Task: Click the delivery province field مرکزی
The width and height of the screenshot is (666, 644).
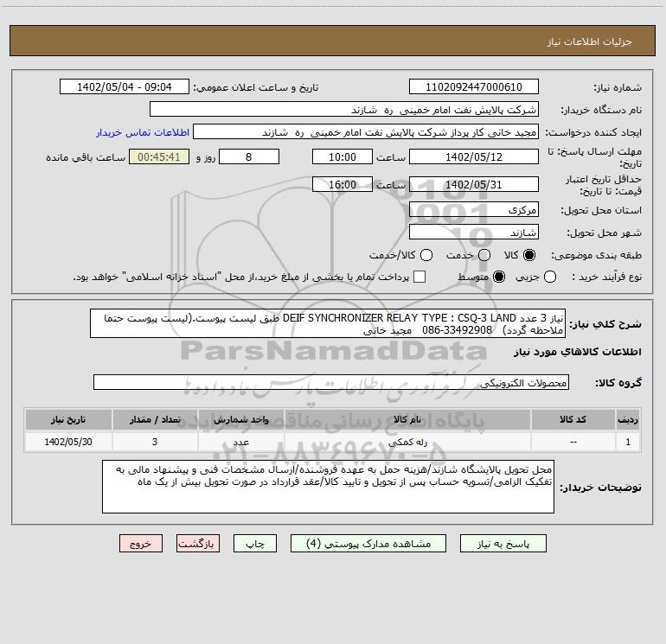Action: 474,209
